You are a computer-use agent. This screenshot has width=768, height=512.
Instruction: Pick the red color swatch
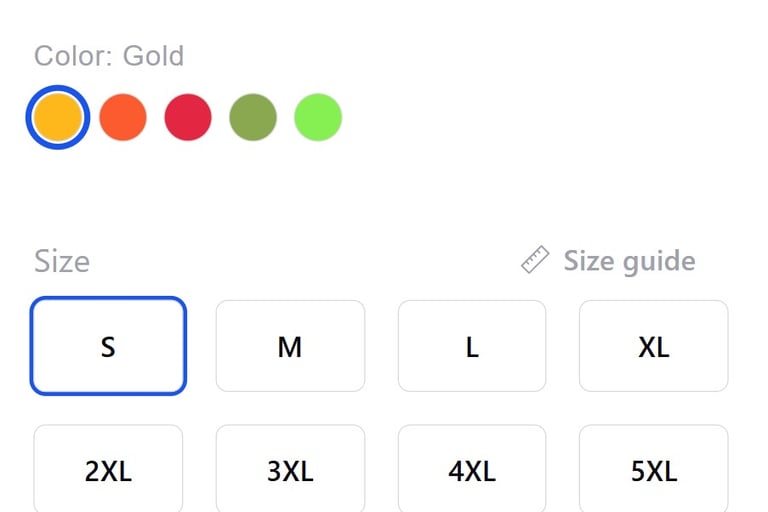(x=188, y=118)
